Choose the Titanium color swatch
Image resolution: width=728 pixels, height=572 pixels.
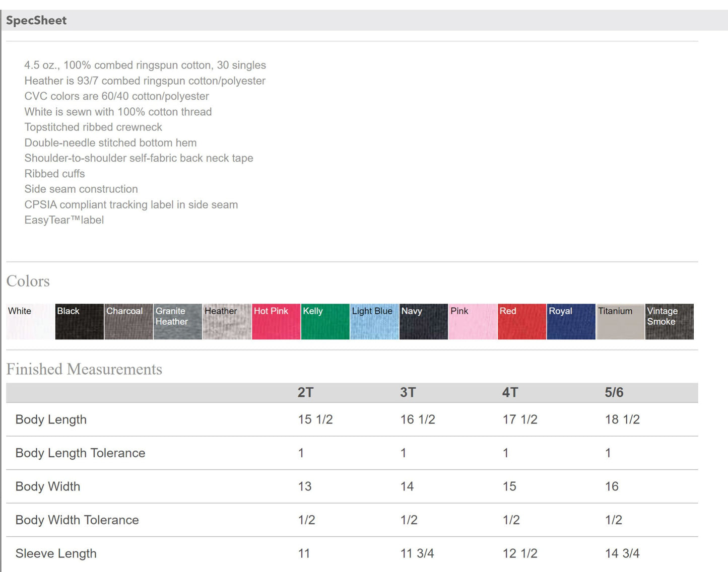(x=620, y=321)
